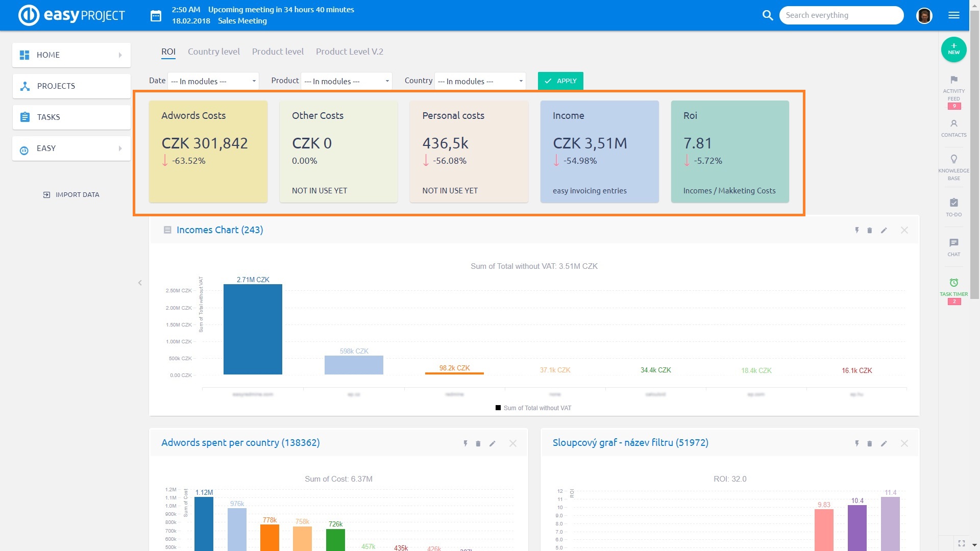The width and height of the screenshot is (980, 551).
Task: Click the APPLY button
Action: [560, 81]
